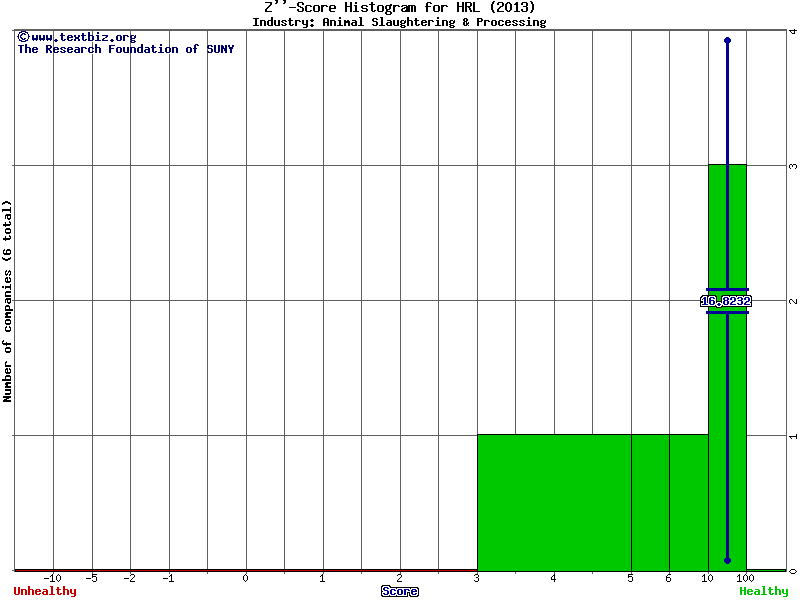
Task: Click the right y-axis label 2
Action: coord(793,301)
